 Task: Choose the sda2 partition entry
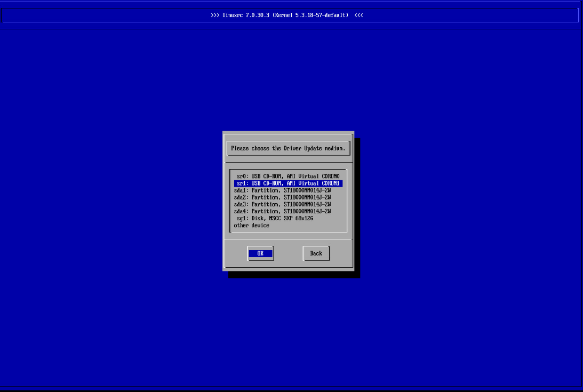(x=288, y=197)
